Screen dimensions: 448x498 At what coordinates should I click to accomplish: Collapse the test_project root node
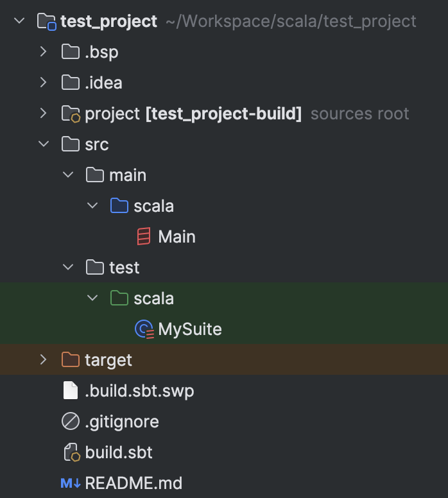[19, 21]
